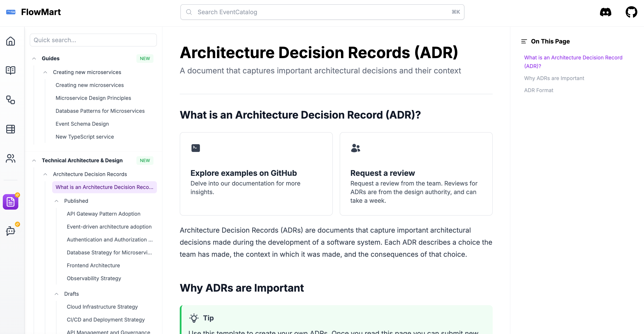Open the Teams icon in left rail
The image size is (644, 334).
pos(11,158)
